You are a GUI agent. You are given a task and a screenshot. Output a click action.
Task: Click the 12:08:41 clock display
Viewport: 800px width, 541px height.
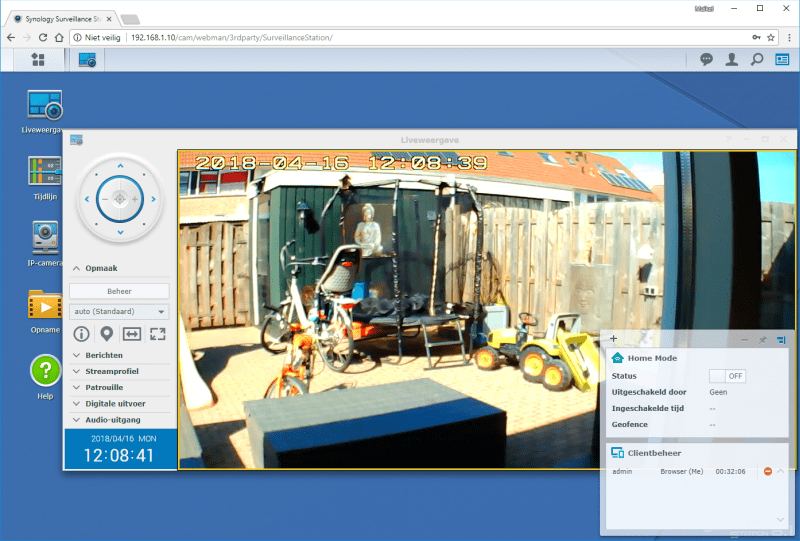pos(119,455)
